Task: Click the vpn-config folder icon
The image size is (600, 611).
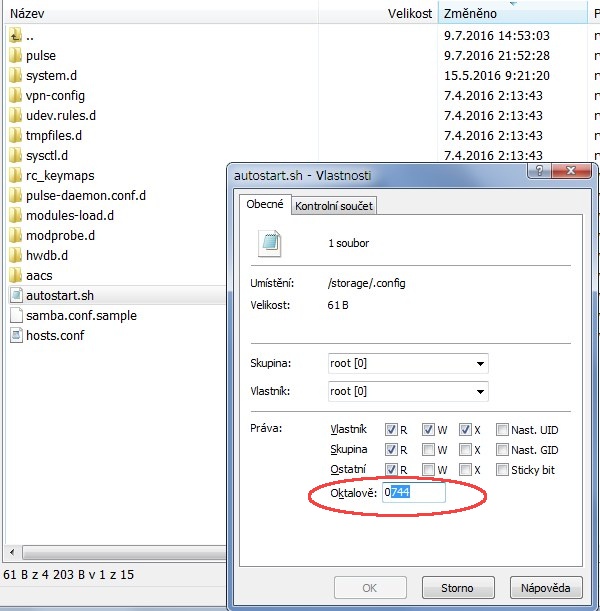Action: point(15,96)
